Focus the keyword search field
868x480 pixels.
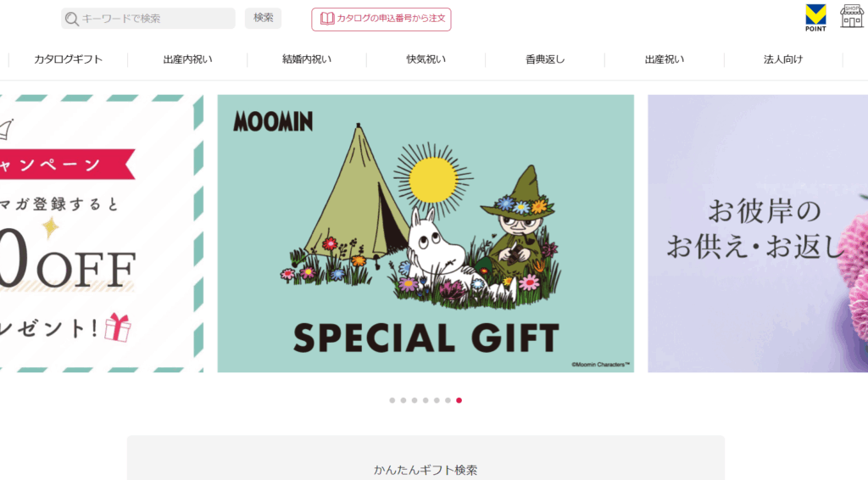[x=147, y=19]
